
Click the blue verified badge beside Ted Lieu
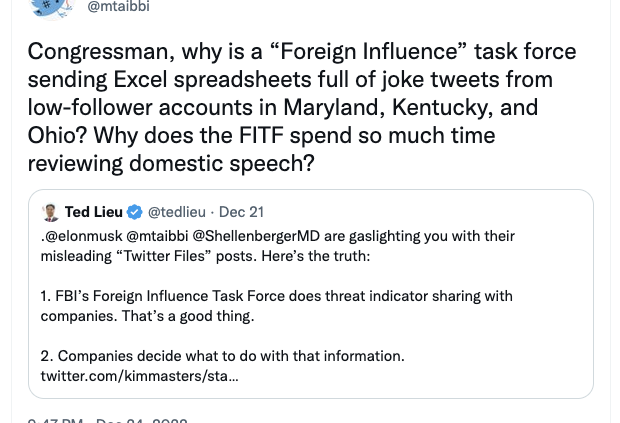134,212
